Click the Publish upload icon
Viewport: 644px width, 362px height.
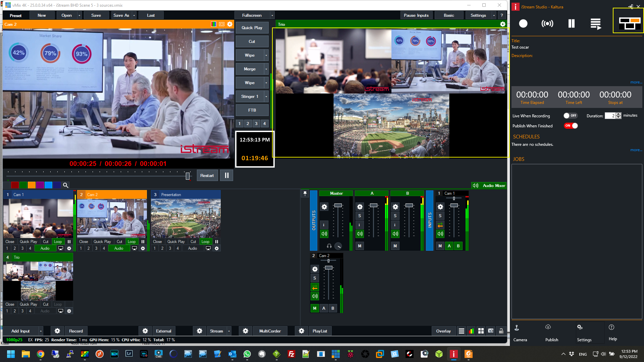(548, 327)
